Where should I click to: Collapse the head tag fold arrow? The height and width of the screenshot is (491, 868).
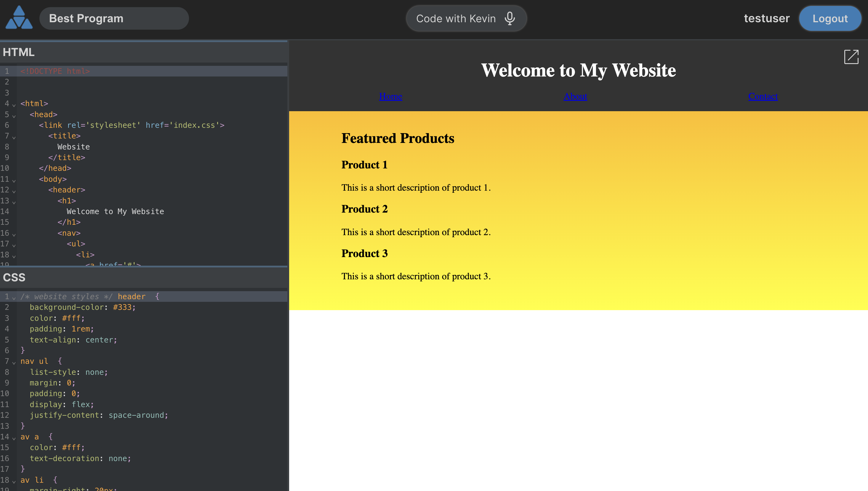pyautogui.click(x=14, y=116)
